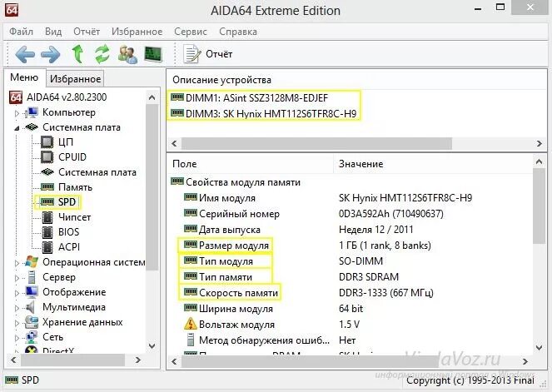Screen dimensions: 552x392
Task: Expand the Операционная система node
Action: [17, 263]
